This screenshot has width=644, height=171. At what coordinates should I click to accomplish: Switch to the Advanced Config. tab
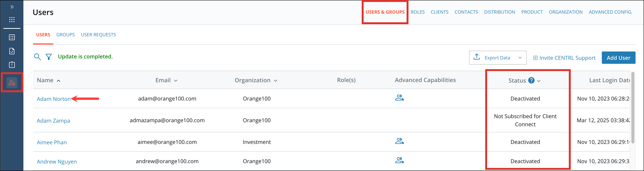pos(610,12)
